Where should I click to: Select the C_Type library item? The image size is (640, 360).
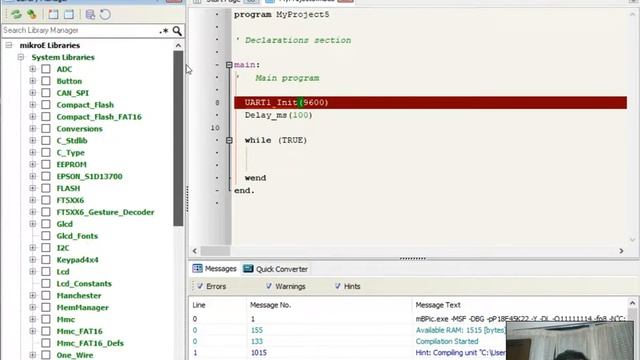[71, 152]
